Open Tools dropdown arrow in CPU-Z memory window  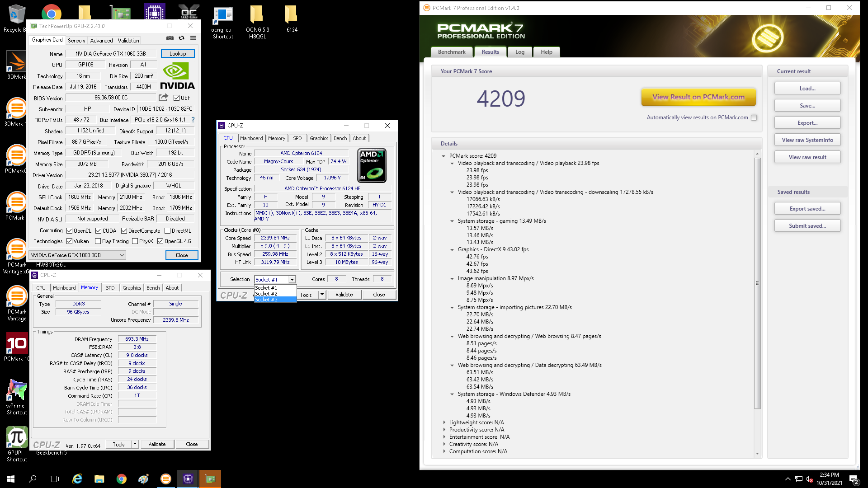pyautogui.click(x=135, y=444)
